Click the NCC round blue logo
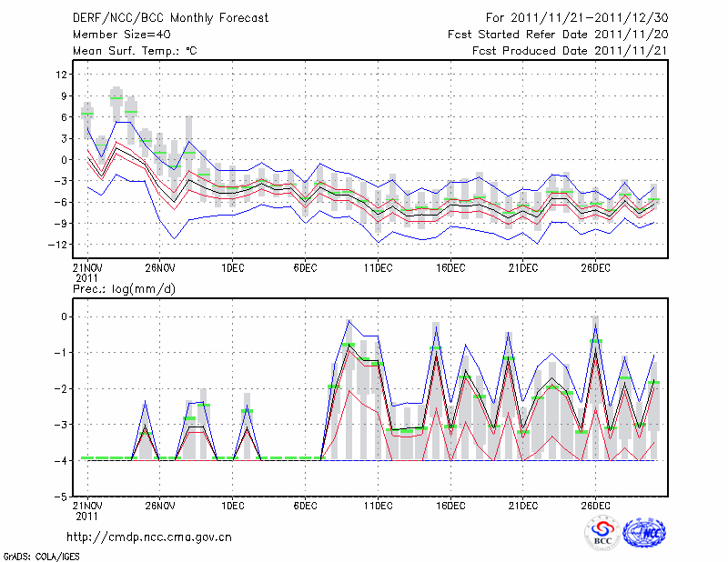This screenshot has height=562, width=728. pos(643,534)
